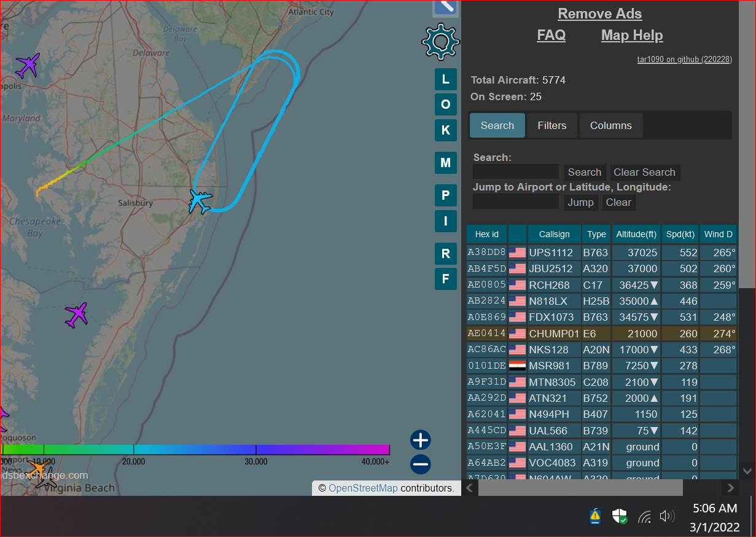This screenshot has height=537, width=756.
Task: Open tar1090 on github link
Action: 685,60
